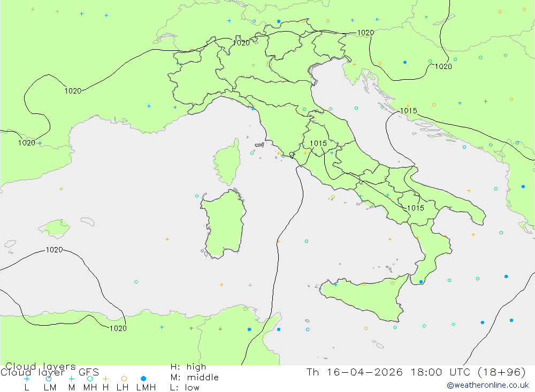Click the island of Sardinia on the map
Image resolution: width=535 pixels, height=392 pixels.
pos(224,224)
